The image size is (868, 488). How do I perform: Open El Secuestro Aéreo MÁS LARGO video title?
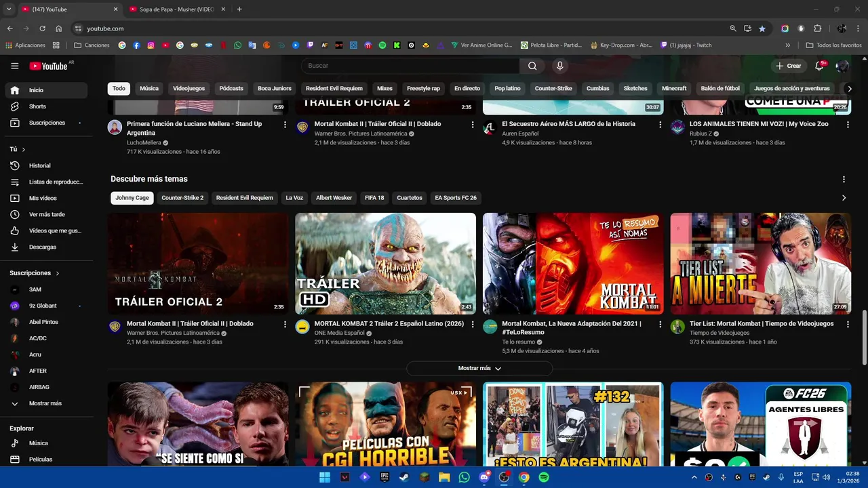coord(568,124)
